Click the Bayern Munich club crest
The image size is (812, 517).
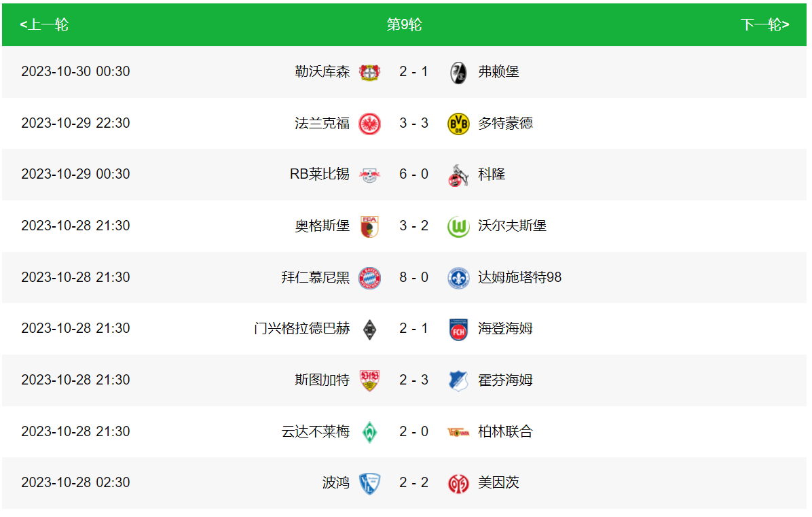pos(369,278)
